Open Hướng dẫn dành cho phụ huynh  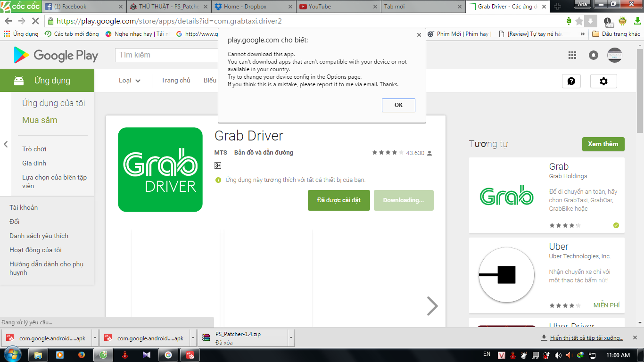tap(46, 268)
